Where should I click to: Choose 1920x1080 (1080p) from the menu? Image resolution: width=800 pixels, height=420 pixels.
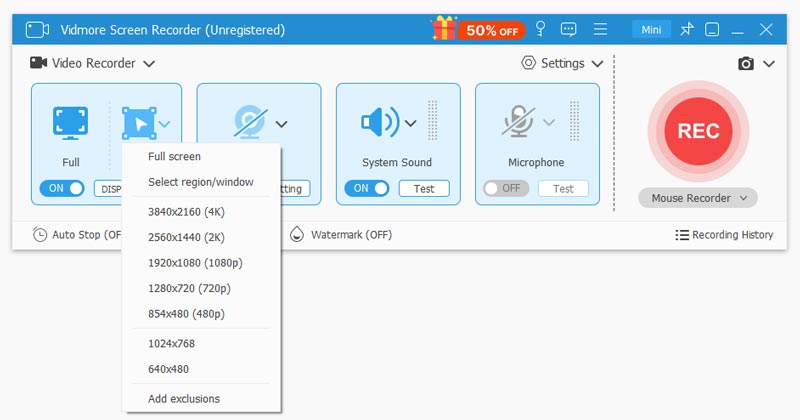click(x=195, y=263)
